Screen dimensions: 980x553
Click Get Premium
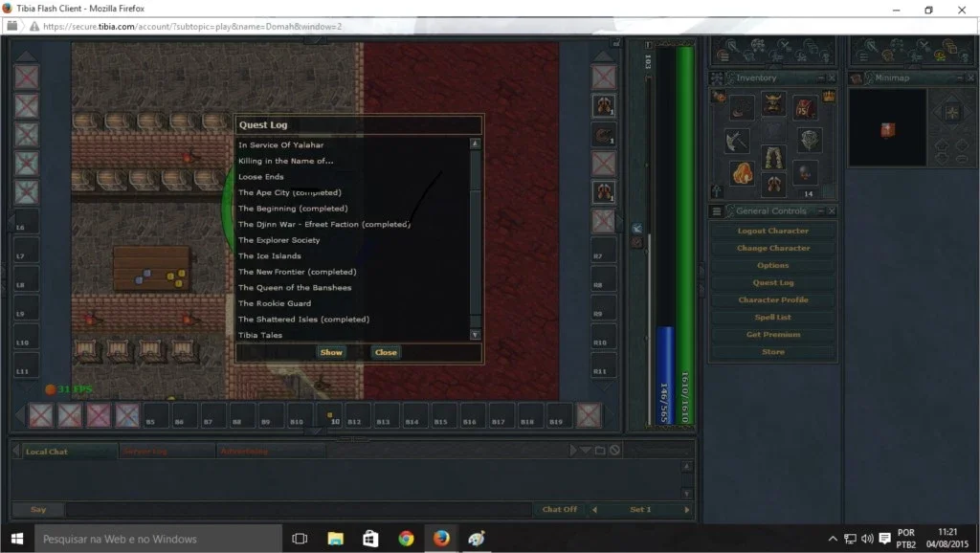[x=773, y=334]
